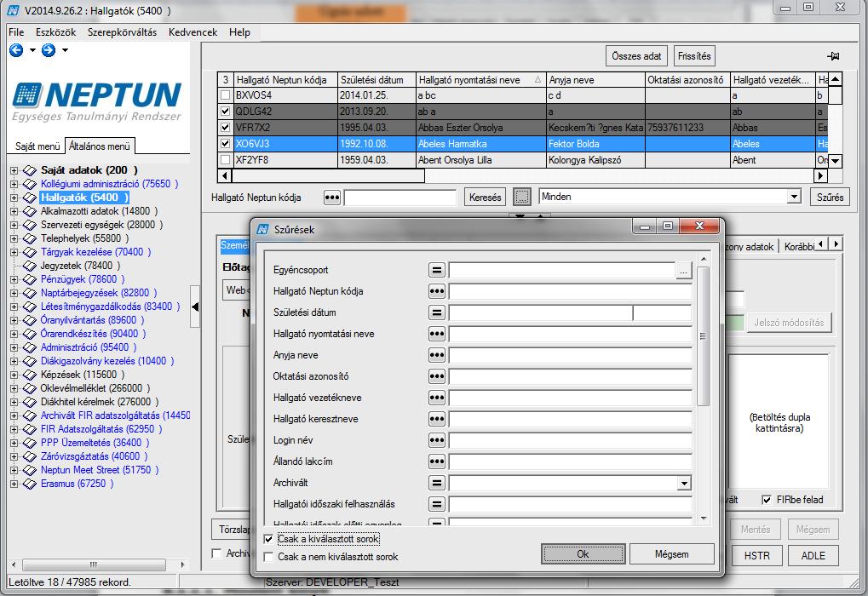Expand the Tárgyak kezelése tree node
868x596 pixels.
14,252
